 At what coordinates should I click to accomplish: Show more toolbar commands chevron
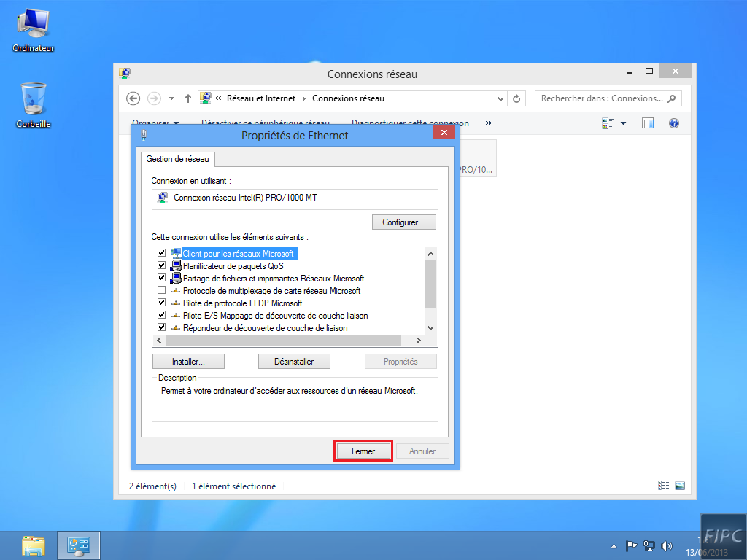[488, 122]
